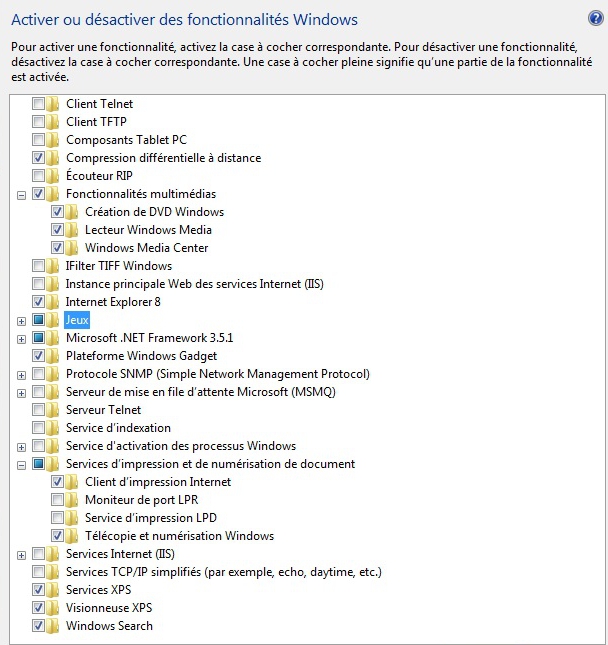608x645 pixels.
Task: Uncheck Client d'impression Internet checkbox
Action: (57, 482)
